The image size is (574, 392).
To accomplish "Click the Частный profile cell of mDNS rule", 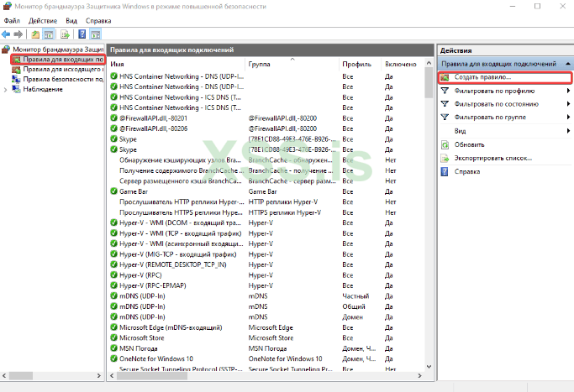I will tap(355, 295).
